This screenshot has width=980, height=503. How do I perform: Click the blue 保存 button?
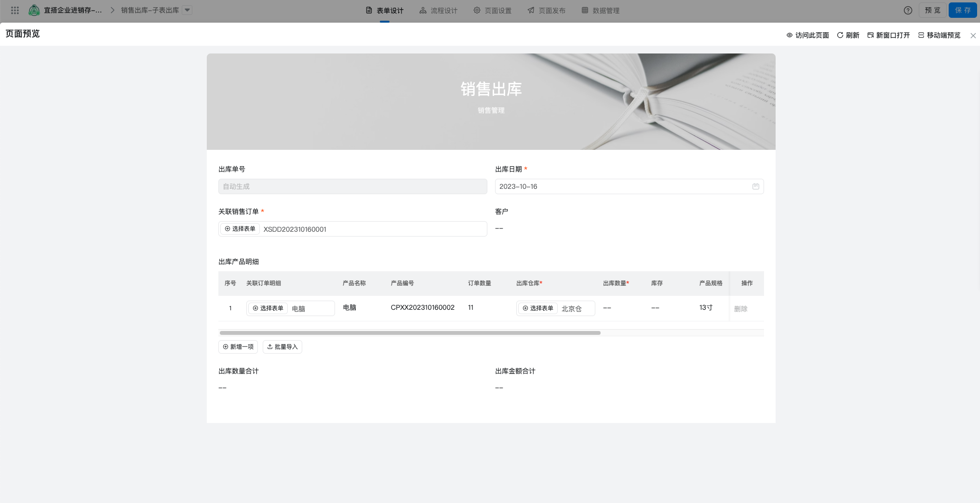coord(963,10)
